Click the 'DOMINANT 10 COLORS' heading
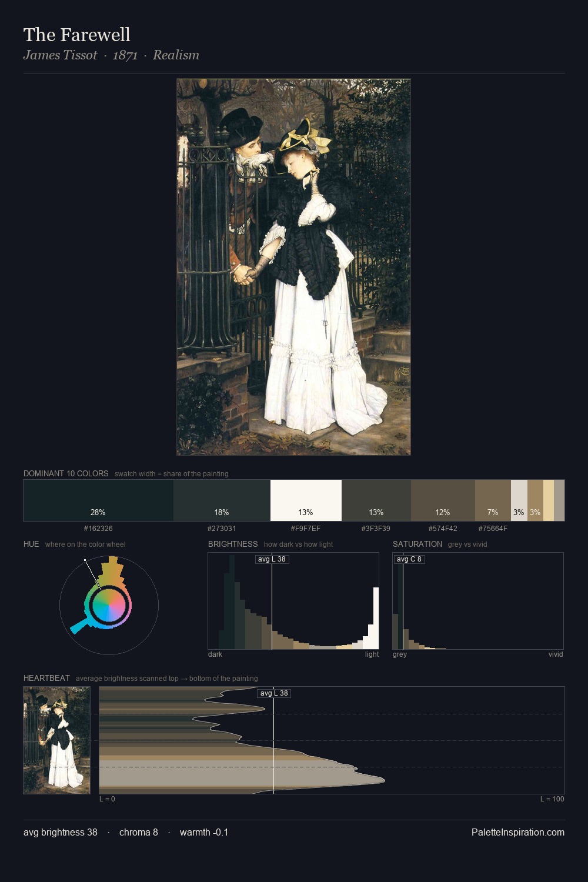Screen dimensions: 588x882 click(66, 473)
